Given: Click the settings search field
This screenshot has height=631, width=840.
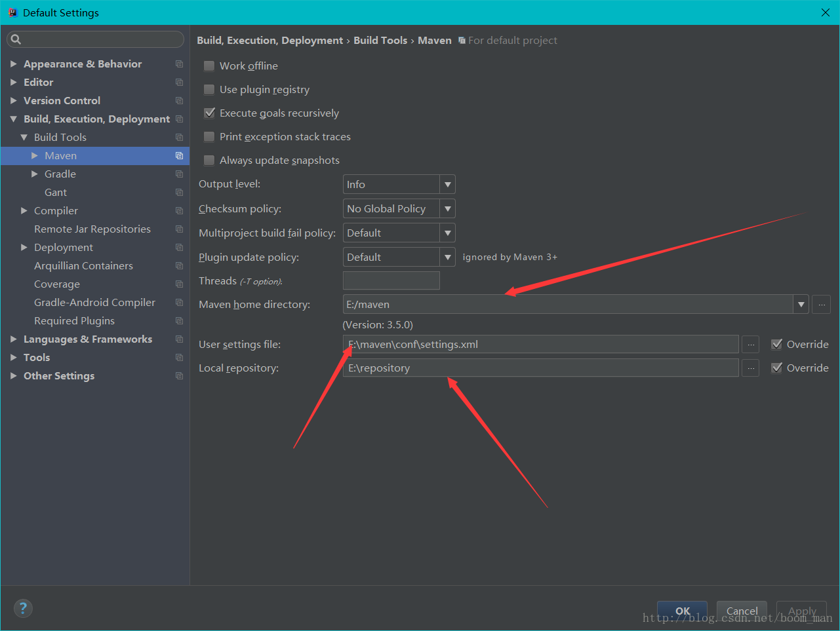Looking at the screenshot, I should [x=95, y=39].
